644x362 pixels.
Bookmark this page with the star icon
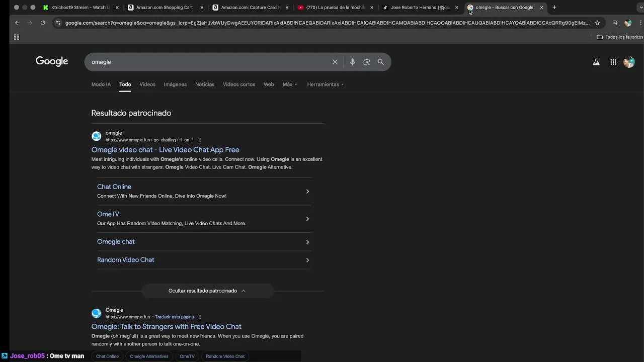point(597,23)
